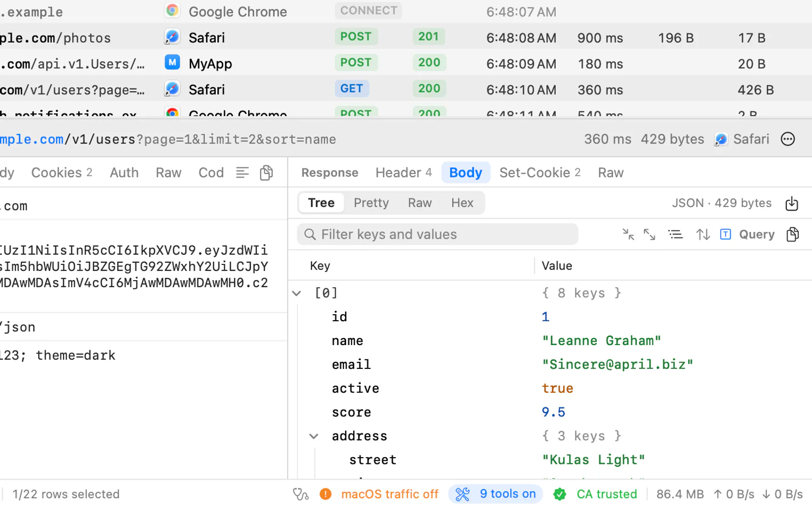Collapse all tree nodes icon
This screenshot has height=508, width=812.
tap(628, 234)
